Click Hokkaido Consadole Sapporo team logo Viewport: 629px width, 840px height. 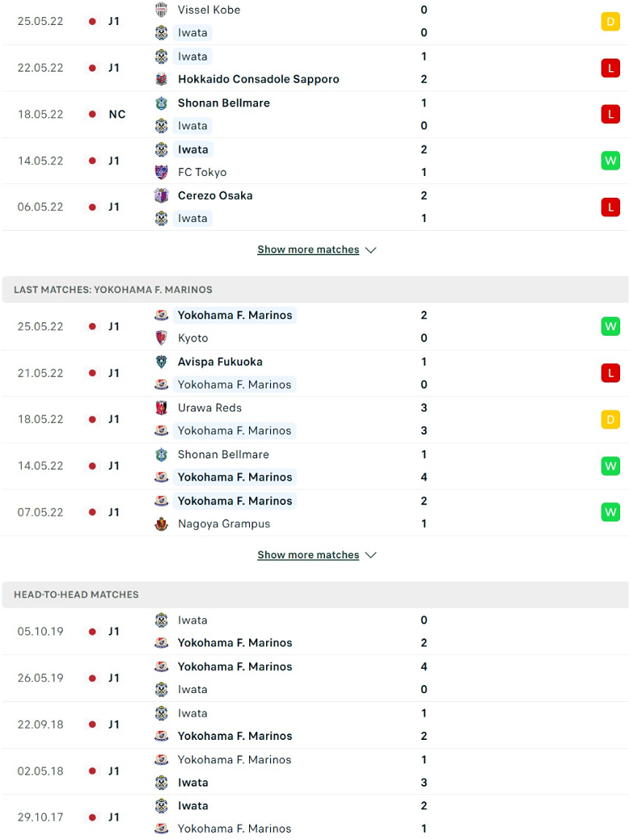coord(161,79)
